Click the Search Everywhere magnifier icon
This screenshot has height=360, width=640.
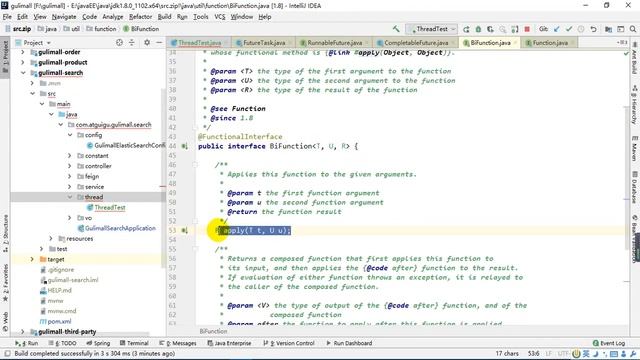[633, 29]
